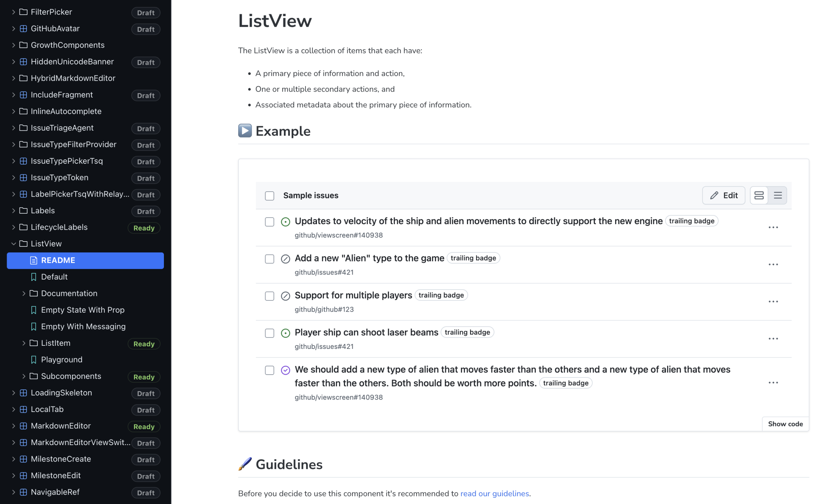Open the Default story of ListView
This screenshot has width=837, height=504.
pyautogui.click(x=54, y=277)
